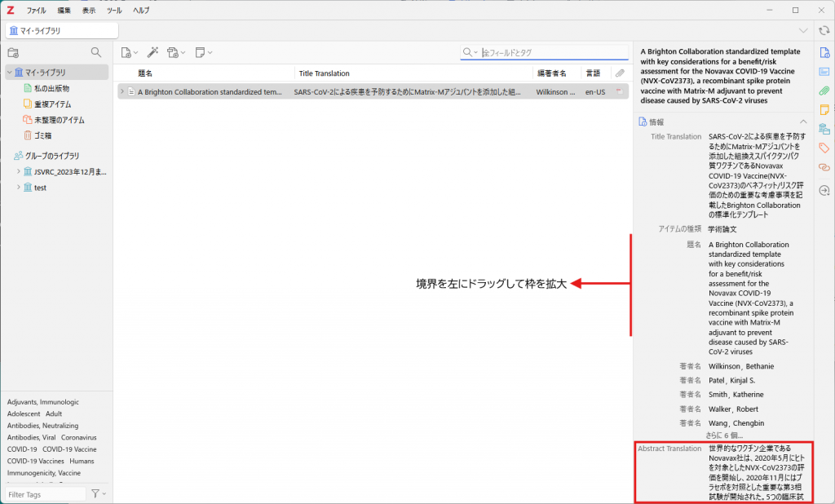Open the ファイル menu
The width and height of the screenshot is (835, 504).
pyautogui.click(x=36, y=10)
